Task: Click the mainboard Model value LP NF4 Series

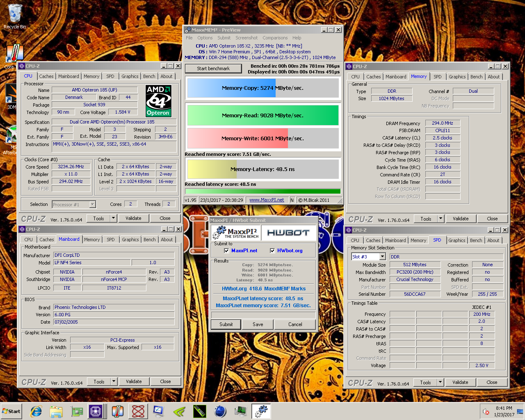Action: 92,262
